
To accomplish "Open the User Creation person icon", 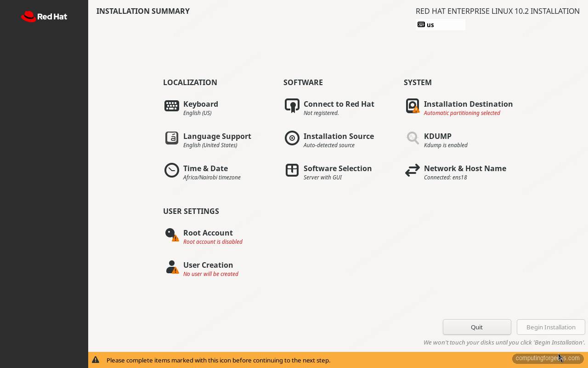I will [172, 267].
